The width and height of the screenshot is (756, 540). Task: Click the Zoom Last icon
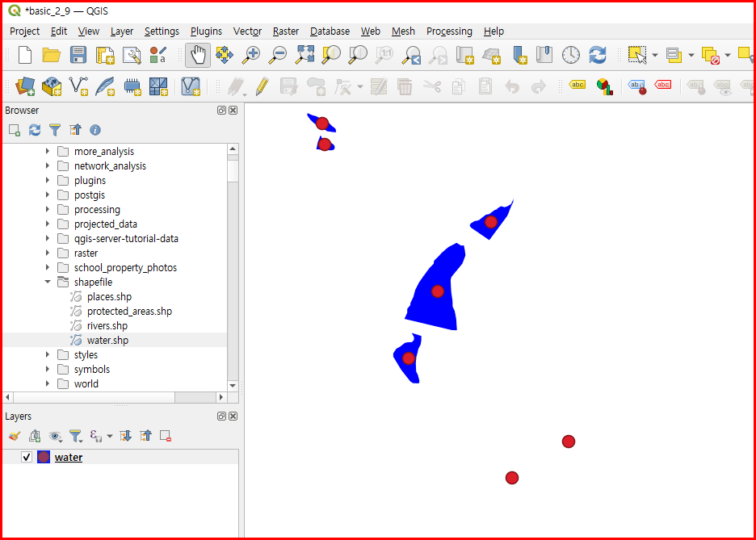(411, 55)
